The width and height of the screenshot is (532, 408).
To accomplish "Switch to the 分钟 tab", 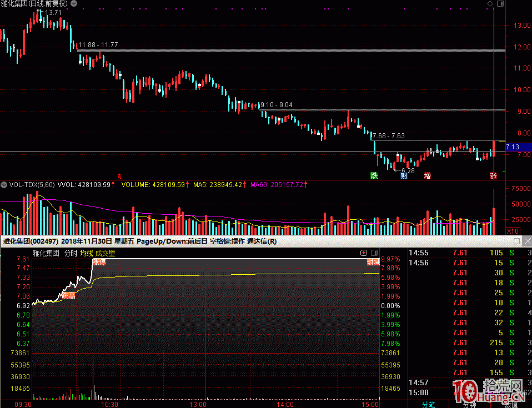I will [470, 404].
